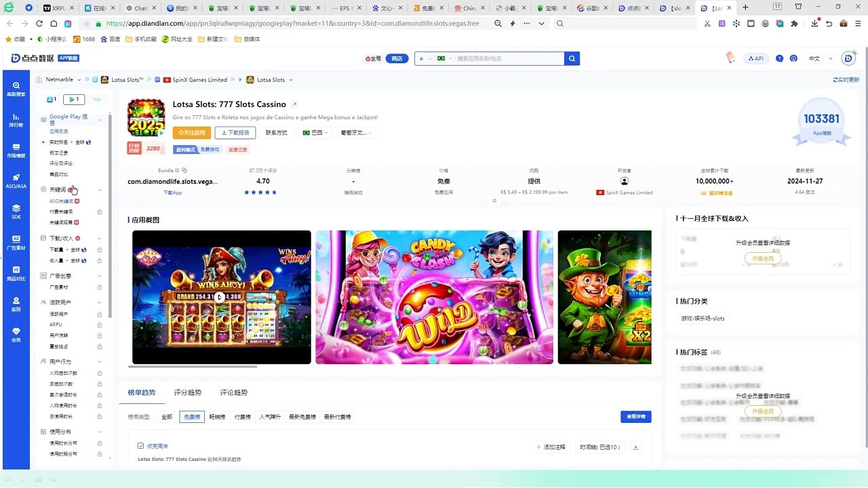Open 版本记录 in the left menu

[x=59, y=153]
